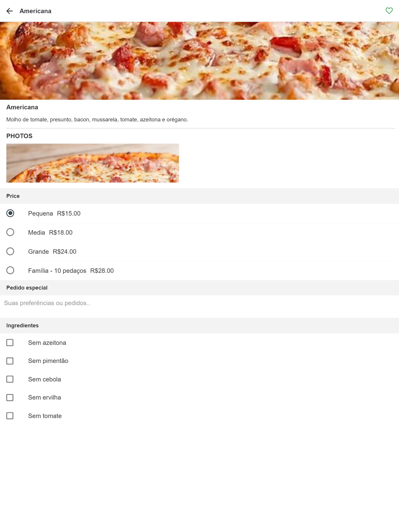Image resolution: width=399 pixels, height=532 pixels.
Task: Click the ingredient description starting Molho de tomate
Action: coord(97,120)
